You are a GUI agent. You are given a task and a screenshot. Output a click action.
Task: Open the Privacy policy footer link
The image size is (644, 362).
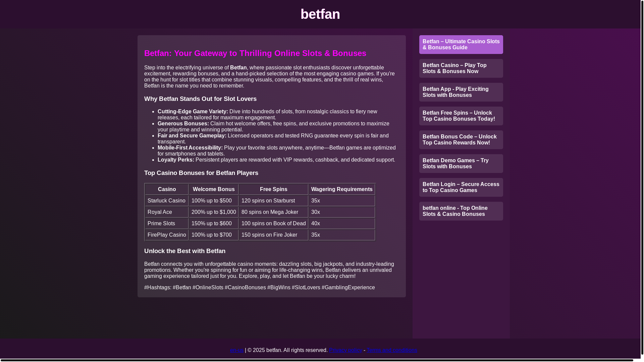click(345, 350)
